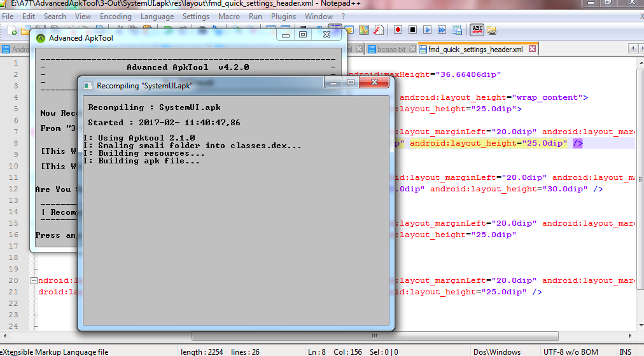Open the Edit menu
The width and height of the screenshot is (644, 356).
click(x=29, y=17)
